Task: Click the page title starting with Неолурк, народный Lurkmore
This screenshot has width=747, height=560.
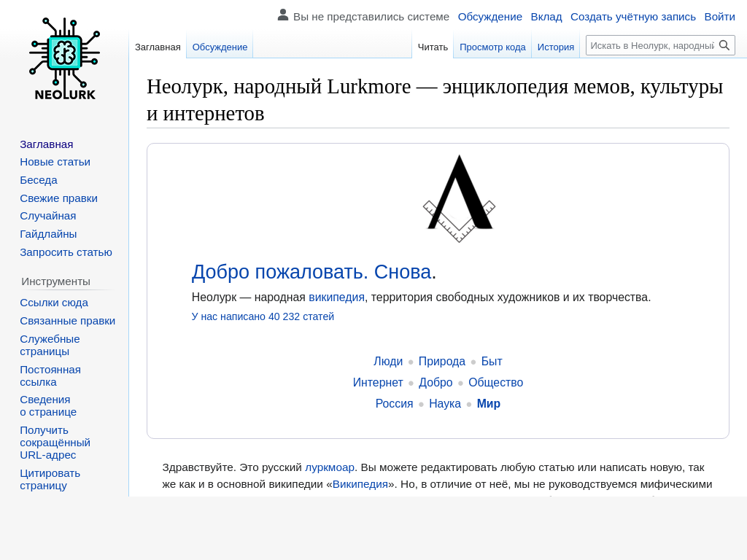Action: pyautogui.click(x=435, y=100)
